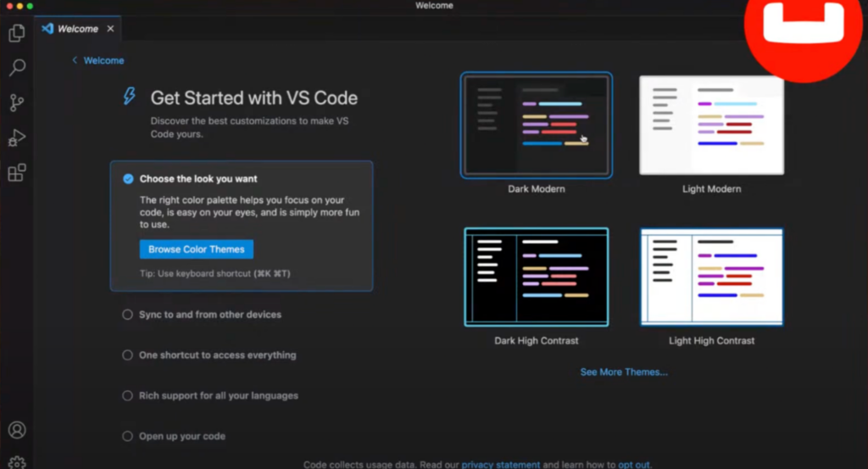Click the keyboard shortcut tip text
Image resolution: width=868 pixels, height=469 pixels.
click(214, 274)
